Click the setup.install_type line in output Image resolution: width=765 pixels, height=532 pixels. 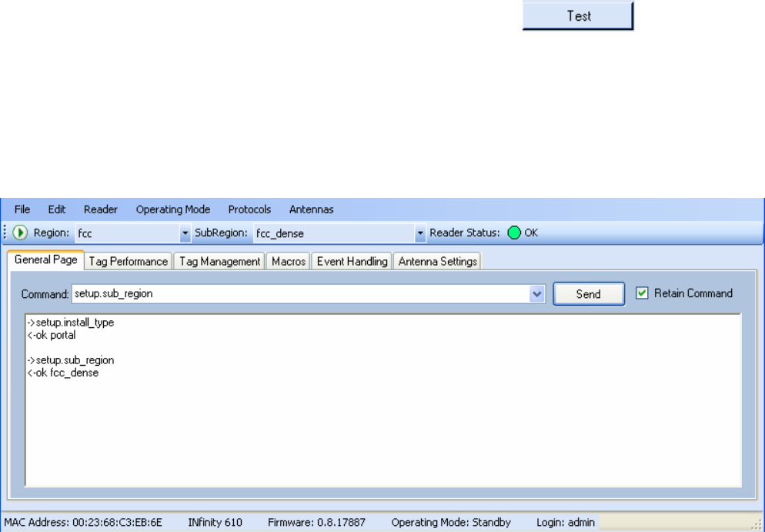[71, 323]
